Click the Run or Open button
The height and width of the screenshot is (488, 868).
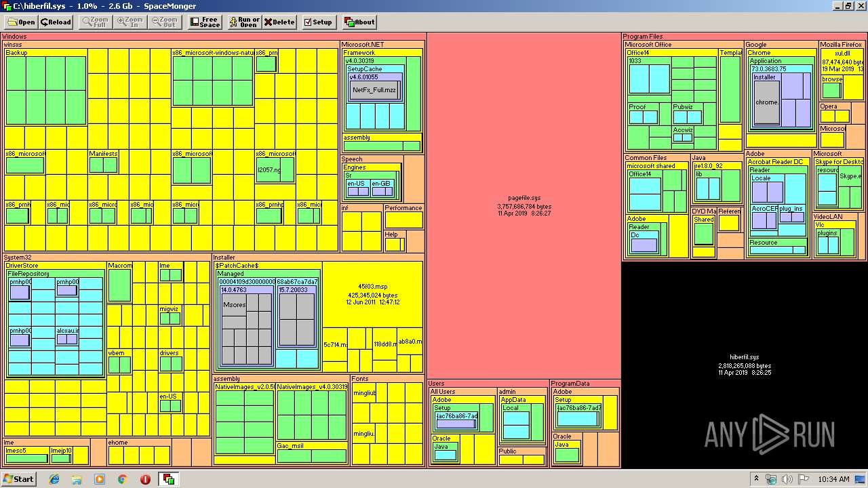coord(244,22)
